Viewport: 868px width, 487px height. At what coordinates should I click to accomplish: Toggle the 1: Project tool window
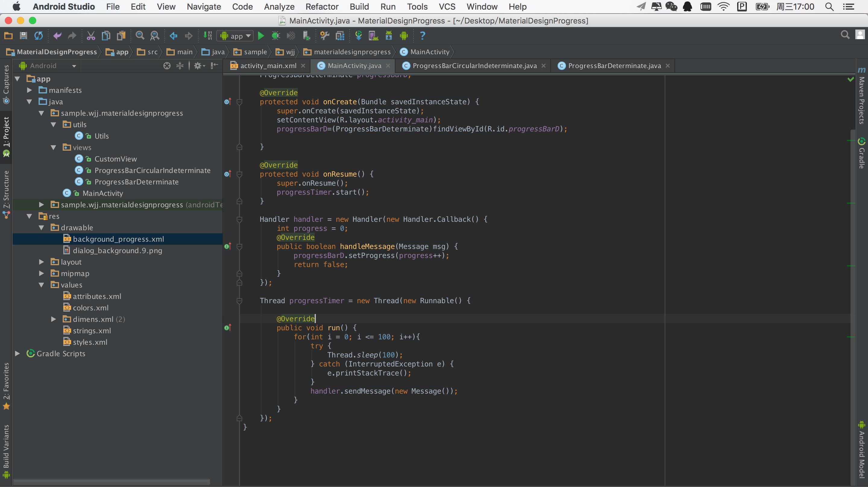6,137
